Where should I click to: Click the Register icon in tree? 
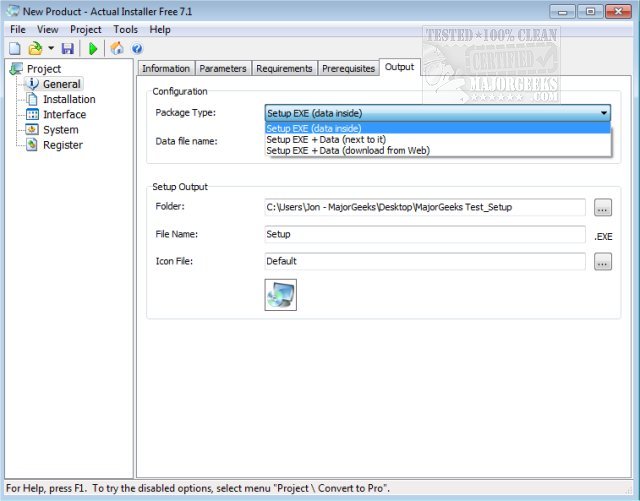[32, 145]
